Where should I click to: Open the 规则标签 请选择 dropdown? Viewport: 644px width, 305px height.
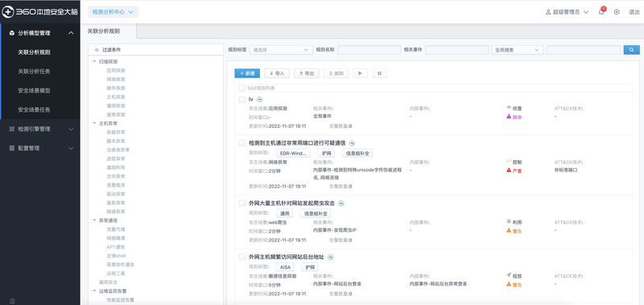click(281, 50)
